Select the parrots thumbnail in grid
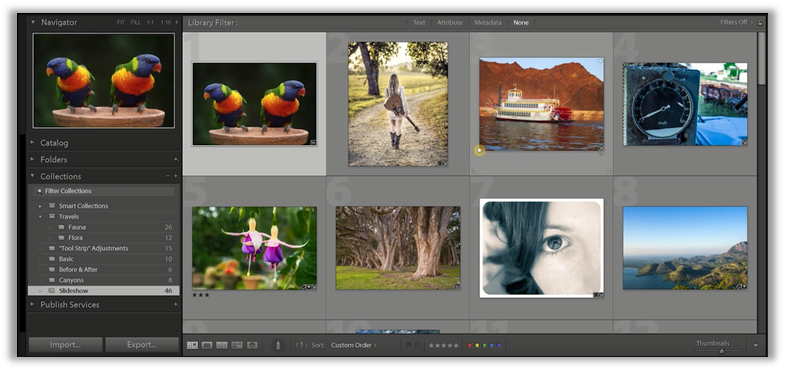 click(x=254, y=104)
